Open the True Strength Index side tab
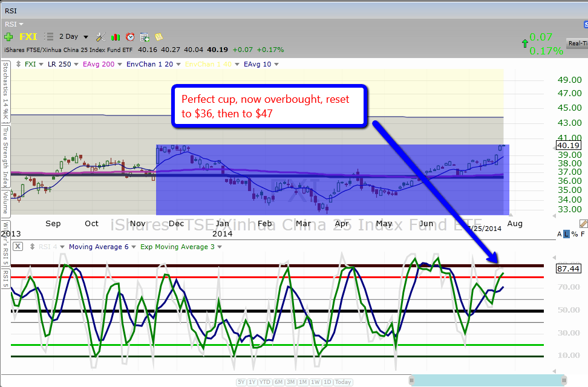 [x=5, y=154]
